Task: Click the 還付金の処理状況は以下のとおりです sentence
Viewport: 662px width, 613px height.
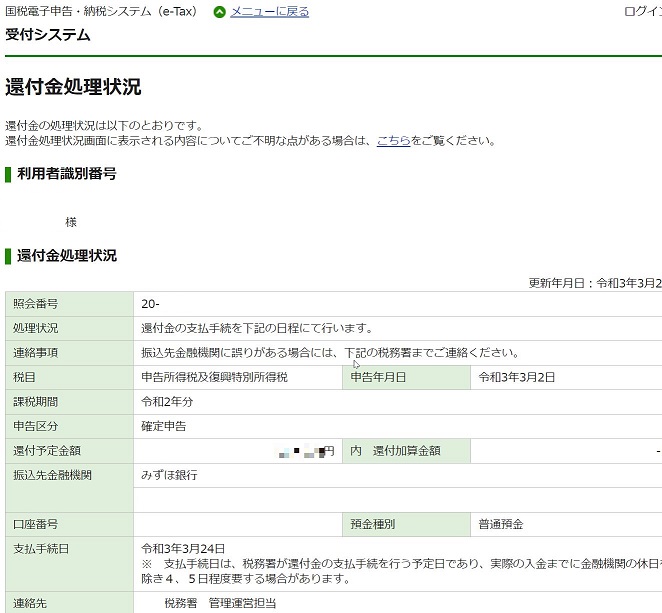Action: click(105, 125)
